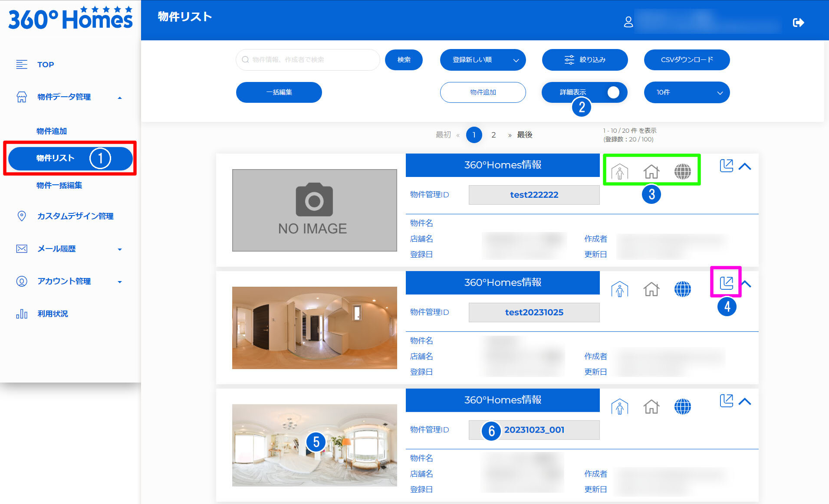The image size is (829, 504).
Task: Open external link icon for test222222
Action: [726, 166]
